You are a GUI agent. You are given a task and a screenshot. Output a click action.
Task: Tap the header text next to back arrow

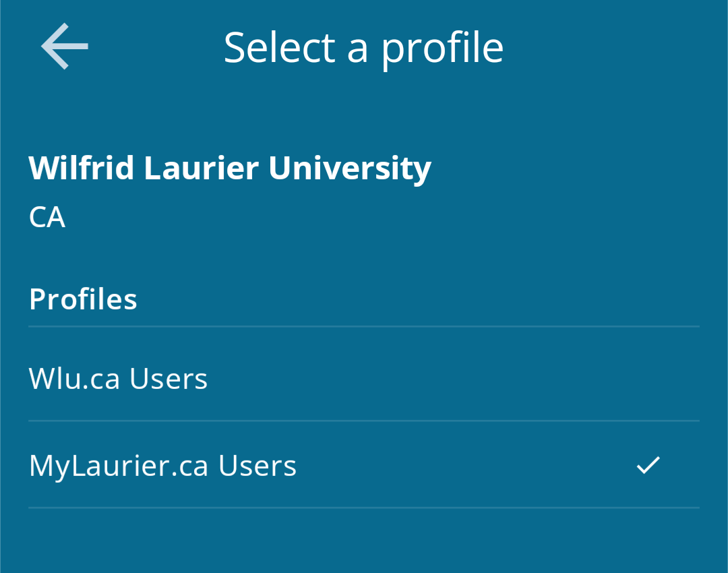click(363, 47)
